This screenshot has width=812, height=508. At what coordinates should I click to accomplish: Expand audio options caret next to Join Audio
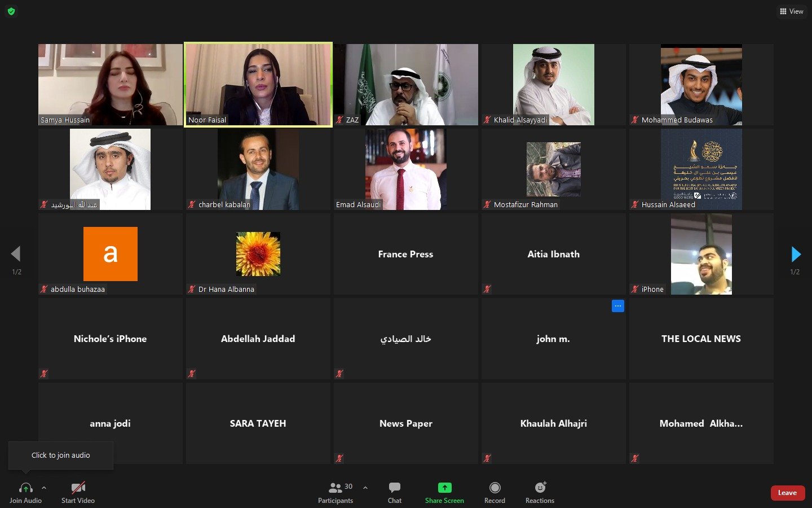click(x=44, y=488)
